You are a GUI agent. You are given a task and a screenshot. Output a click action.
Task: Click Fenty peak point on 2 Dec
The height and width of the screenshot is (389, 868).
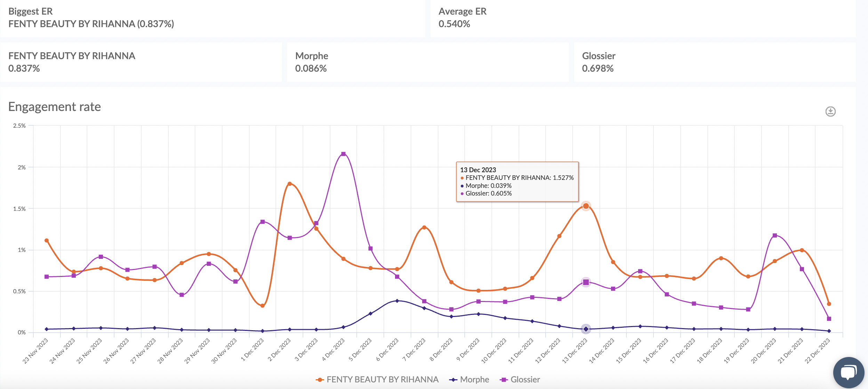coord(290,184)
